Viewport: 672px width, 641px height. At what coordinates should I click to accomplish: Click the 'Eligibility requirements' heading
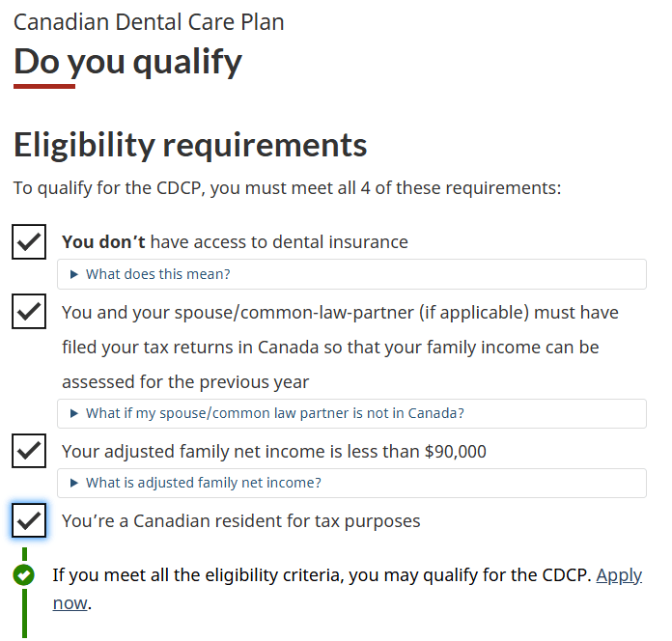[190, 145]
